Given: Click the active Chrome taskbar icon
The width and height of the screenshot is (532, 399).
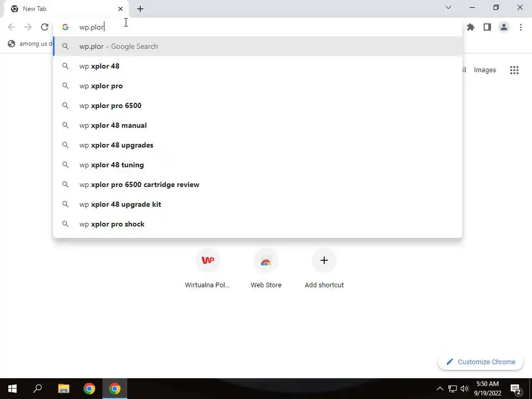Looking at the screenshot, I should 115,389.
